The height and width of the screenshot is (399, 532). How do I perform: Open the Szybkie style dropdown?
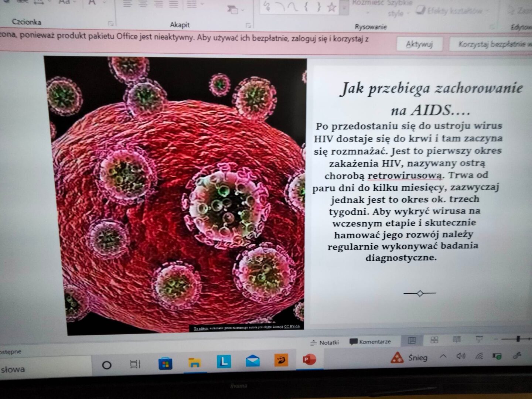point(399,9)
